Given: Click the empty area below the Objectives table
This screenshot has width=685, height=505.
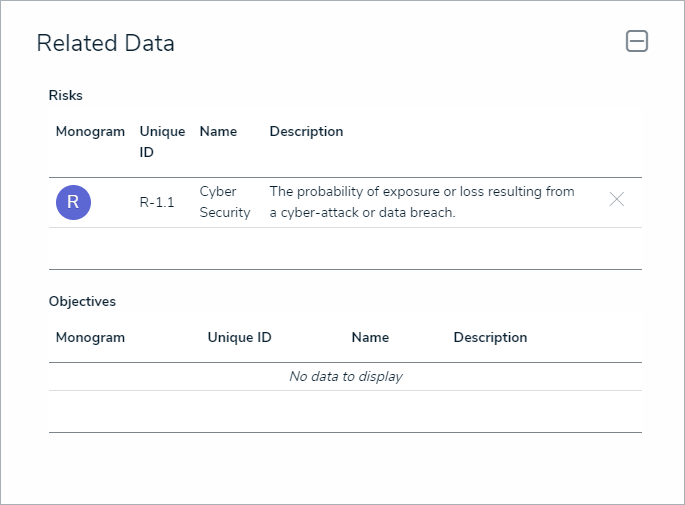Looking at the screenshot, I should (x=345, y=411).
